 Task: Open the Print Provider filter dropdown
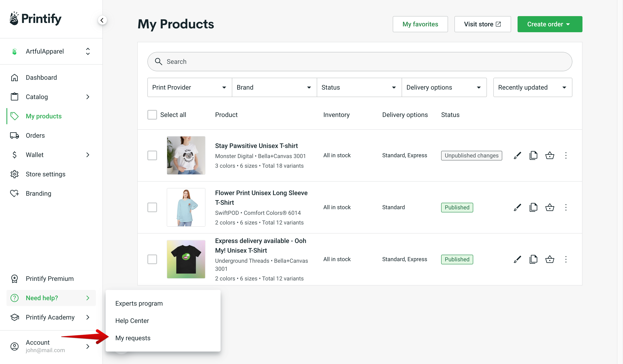[x=189, y=87]
